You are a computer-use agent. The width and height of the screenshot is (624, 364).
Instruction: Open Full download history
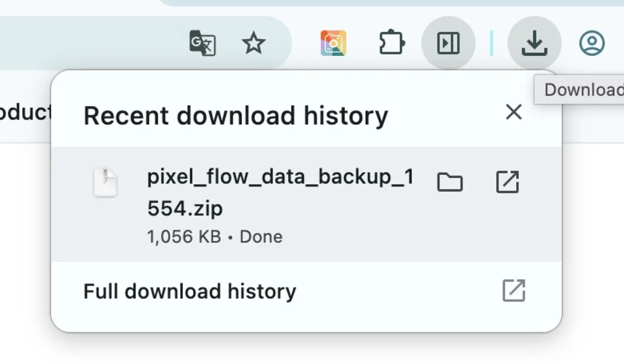point(190,291)
